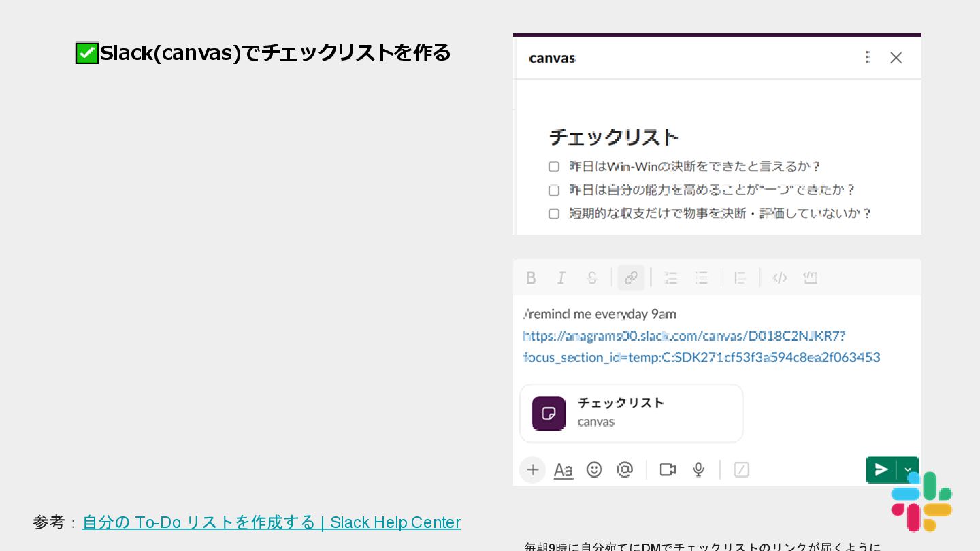Open the canvas more options menu
This screenshot has width=980, height=551.
(x=867, y=57)
